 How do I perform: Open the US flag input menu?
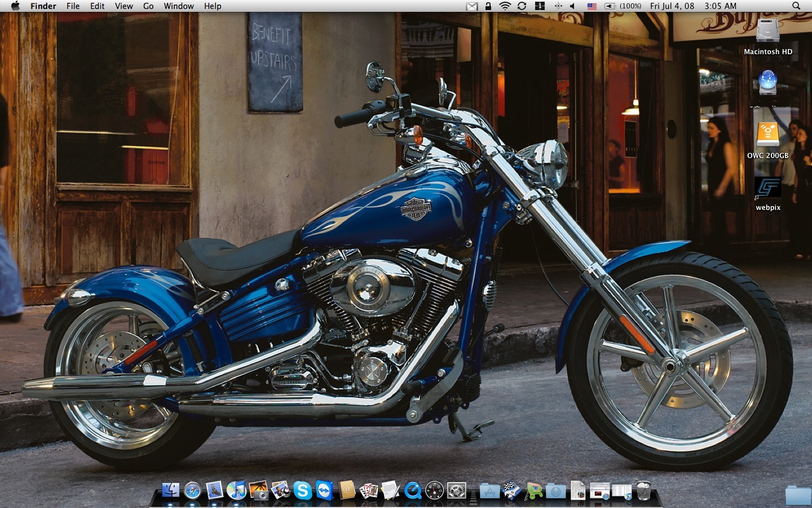[592, 6]
